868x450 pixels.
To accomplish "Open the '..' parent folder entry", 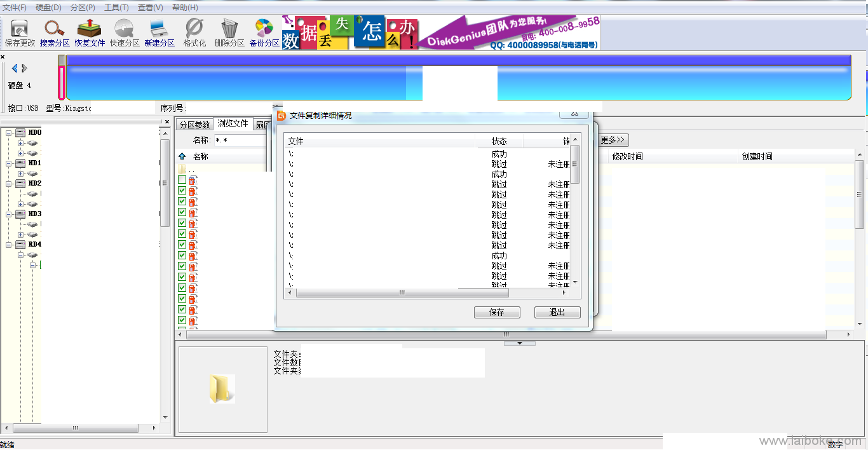I will coord(187,170).
